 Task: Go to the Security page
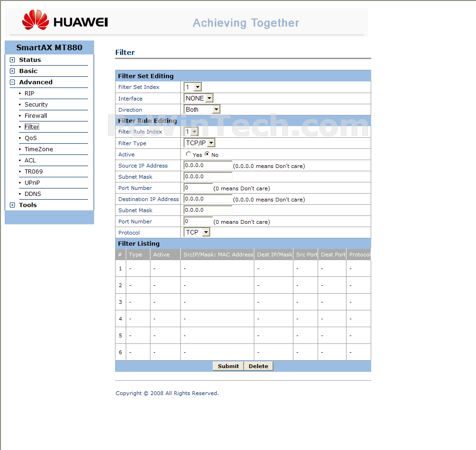pos(36,105)
